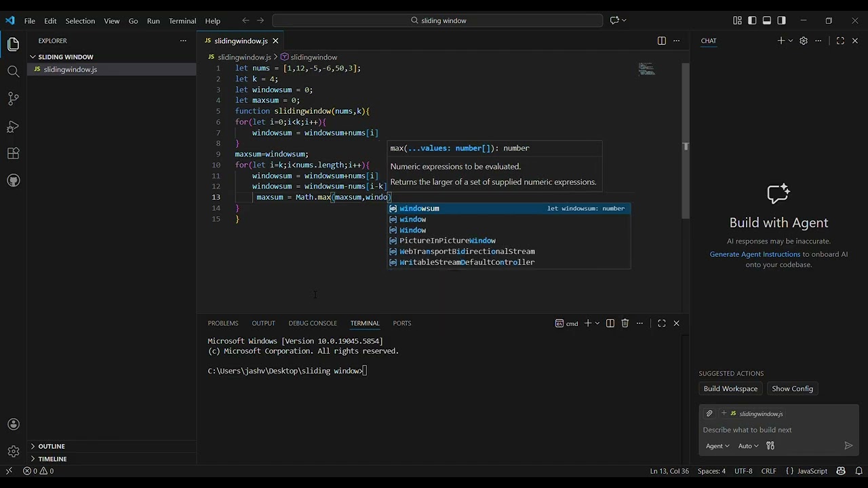Split the editor to the right
The height and width of the screenshot is (488, 868).
pyautogui.click(x=662, y=41)
